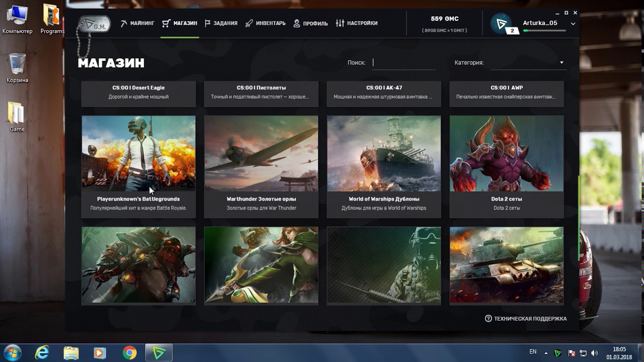Open the Game desktop folder

click(17, 117)
